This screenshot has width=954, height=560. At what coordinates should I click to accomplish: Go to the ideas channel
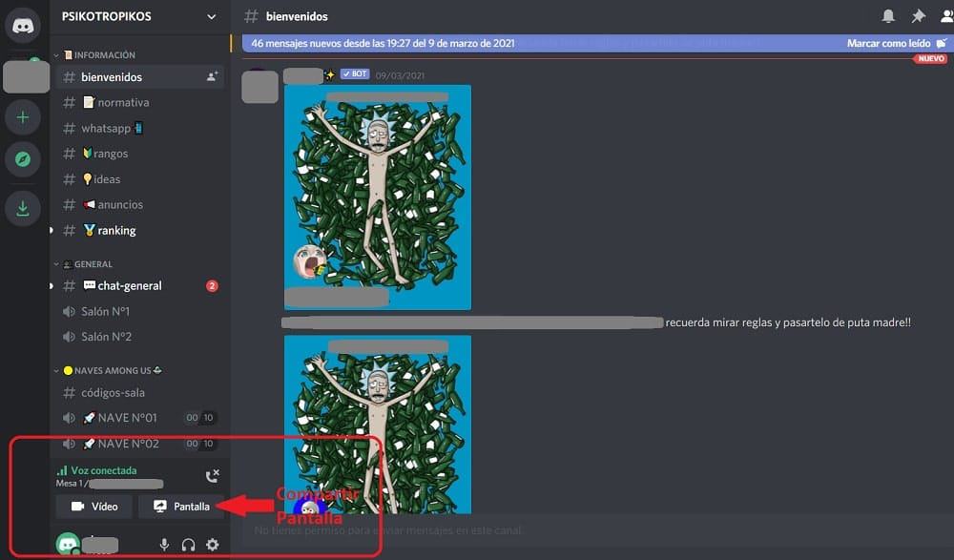(x=139, y=179)
